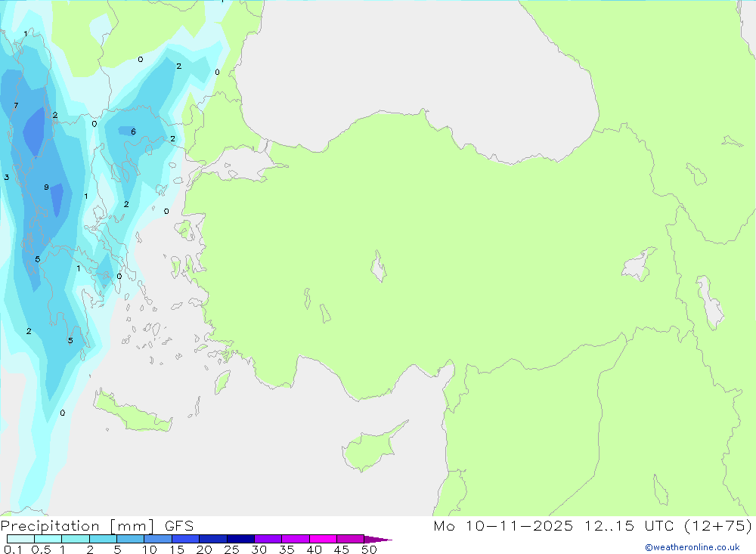The height and width of the screenshot is (554, 756).
Task: Click the legend swatch between 10 and 15
Action: pos(158,539)
